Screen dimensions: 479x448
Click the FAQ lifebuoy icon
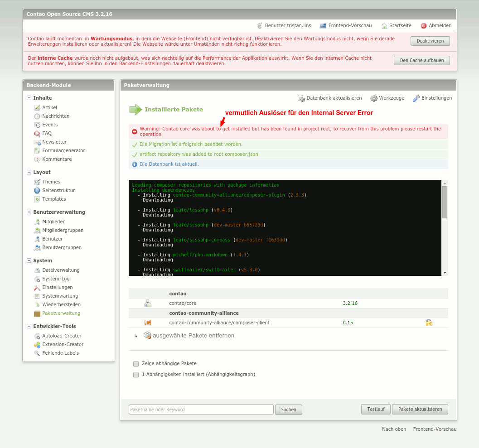pyautogui.click(x=37, y=134)
